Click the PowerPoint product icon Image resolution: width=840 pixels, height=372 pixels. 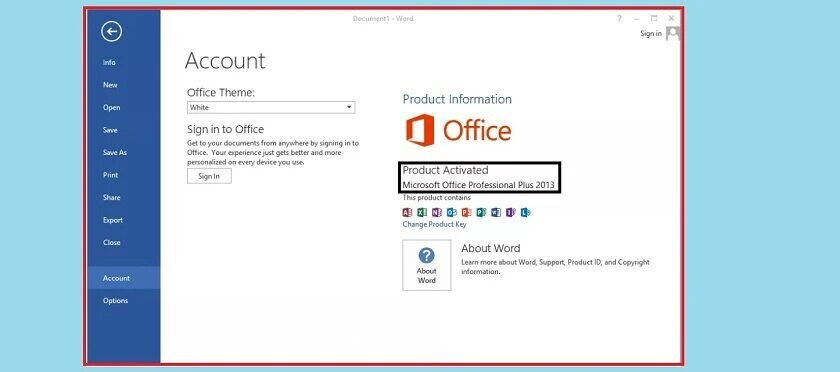(x=466, y=212)
